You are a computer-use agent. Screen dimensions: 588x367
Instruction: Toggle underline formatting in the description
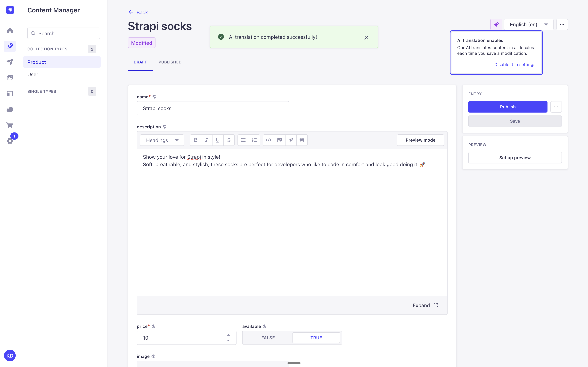pos(217,140)
